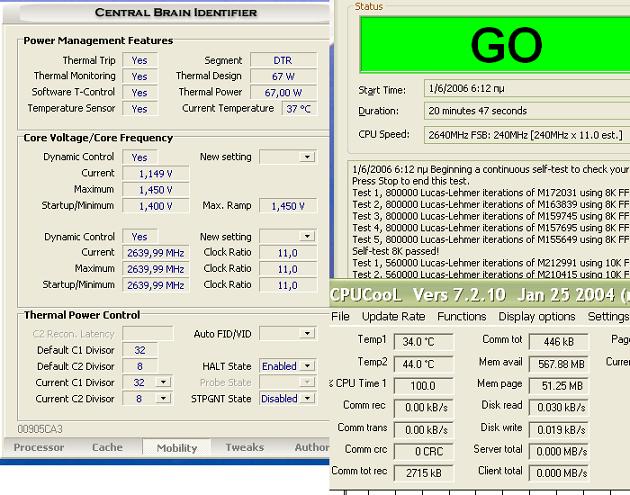Open the File menu in CPUCool
Viewport: 630px width, 495px height.
pos(340,317)
